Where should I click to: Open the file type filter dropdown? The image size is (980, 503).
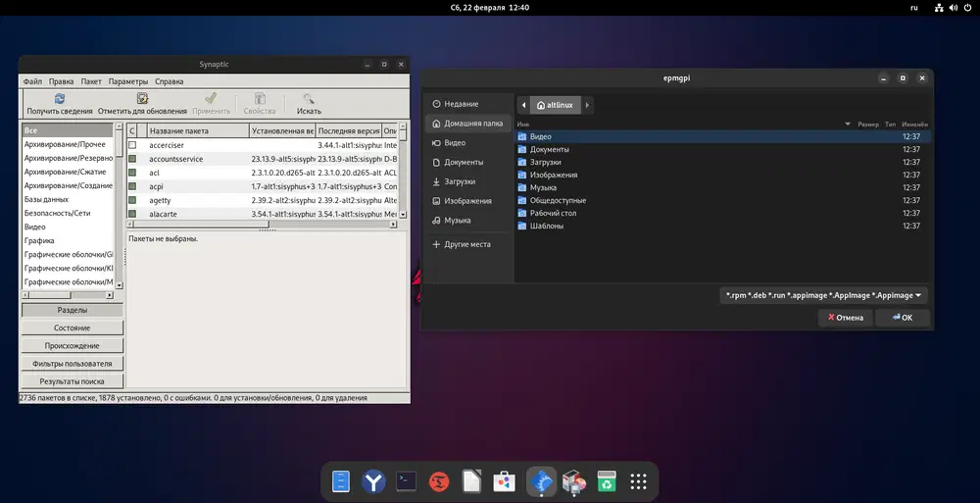[823, 295]
